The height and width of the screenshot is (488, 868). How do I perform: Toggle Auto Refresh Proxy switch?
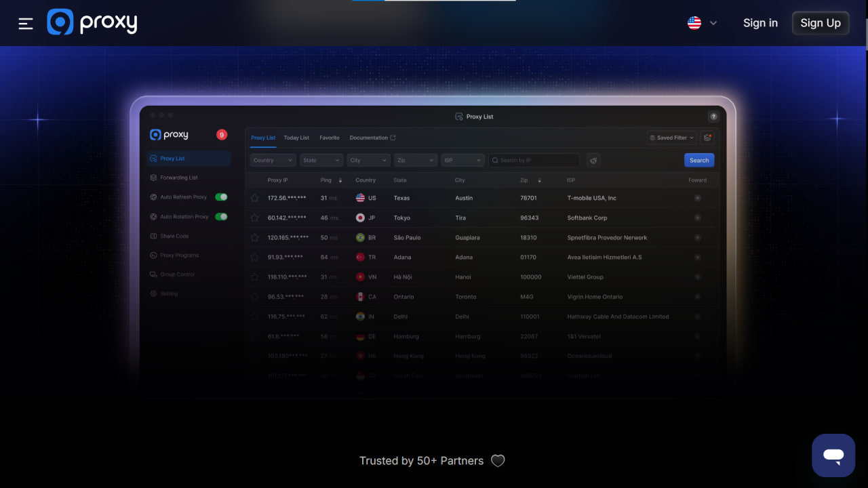coord(221,197)
